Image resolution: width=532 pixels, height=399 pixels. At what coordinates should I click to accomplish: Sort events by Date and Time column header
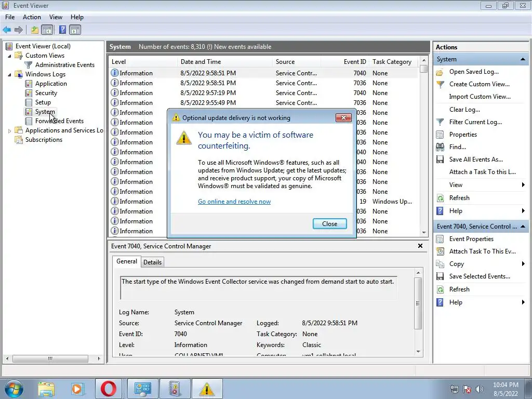click(x=224, y=62)
